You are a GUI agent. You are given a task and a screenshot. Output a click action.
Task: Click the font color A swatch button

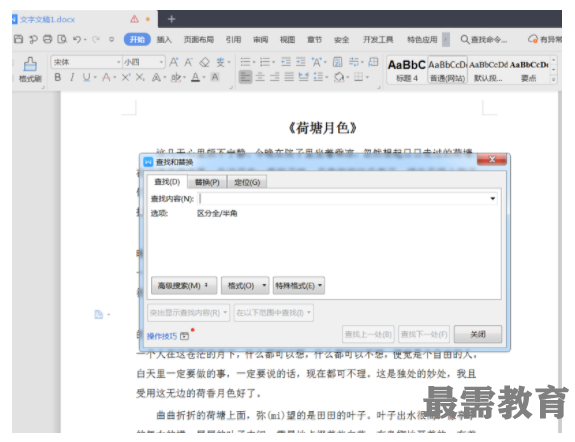(x=195, y=77)
